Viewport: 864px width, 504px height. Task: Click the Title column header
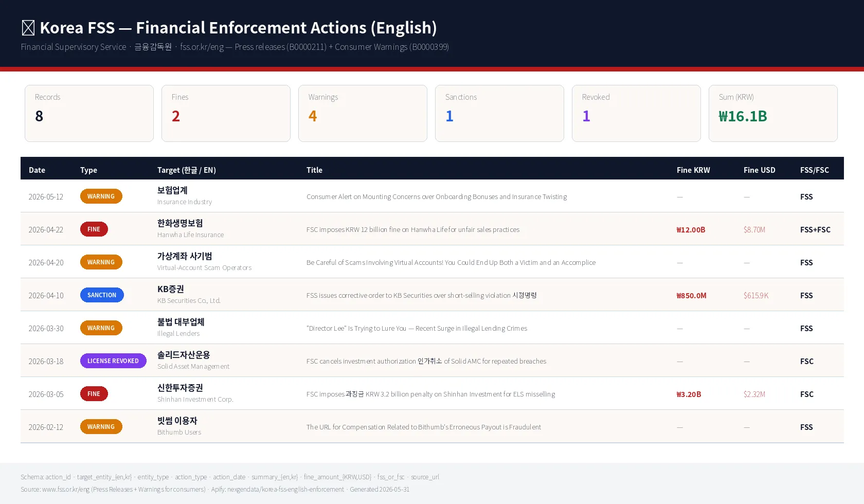pos(314,170)
